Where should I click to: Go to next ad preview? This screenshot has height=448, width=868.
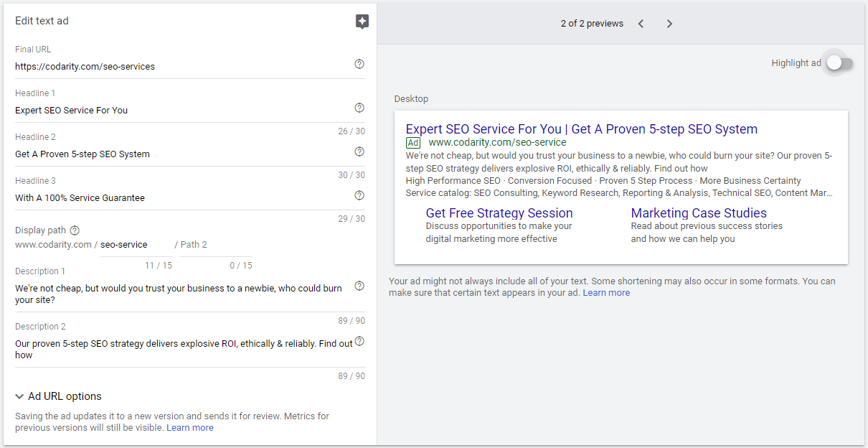(669, 24)
